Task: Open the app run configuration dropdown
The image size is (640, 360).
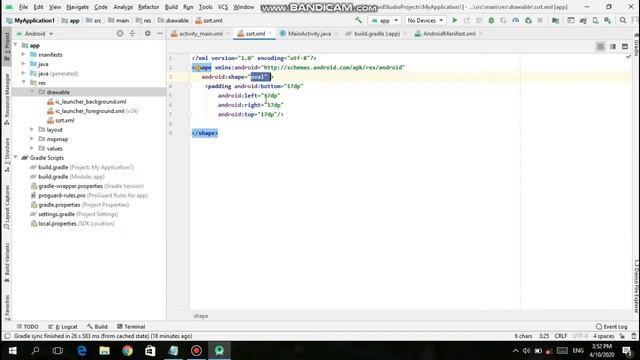Action: coord(384,20)
